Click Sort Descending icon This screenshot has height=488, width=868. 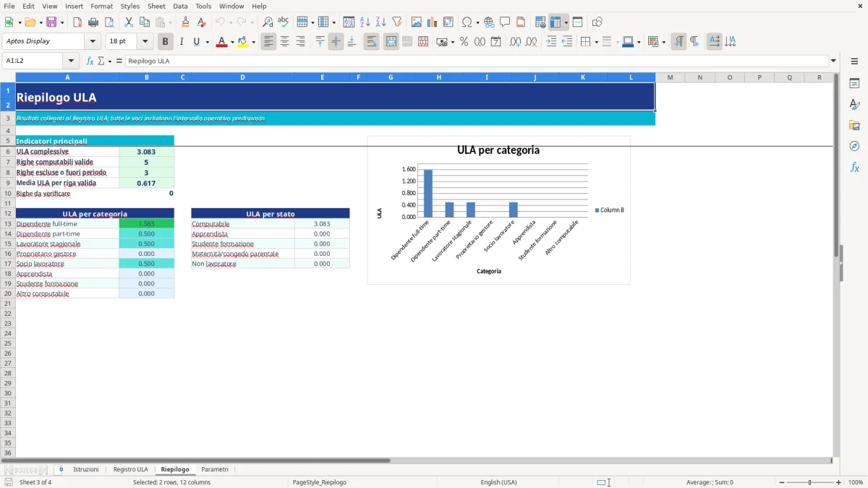[x=381, y=22]
